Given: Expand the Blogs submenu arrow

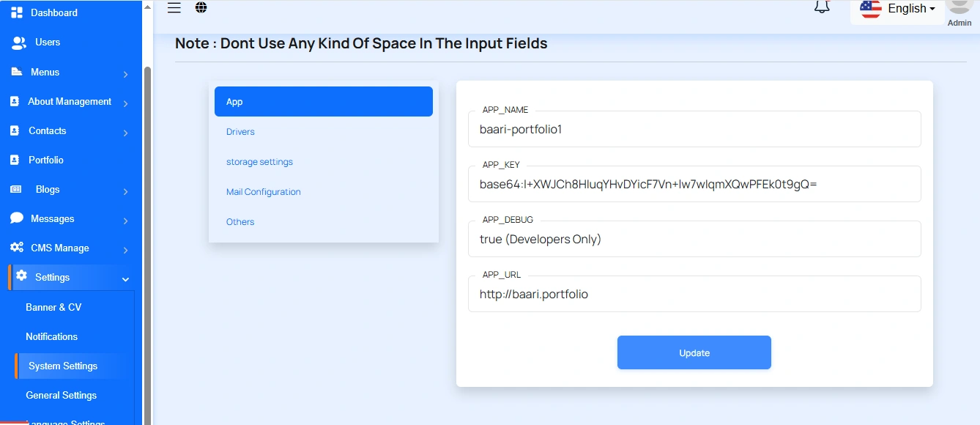Looking at the screenshot, I should click(126, 191).
